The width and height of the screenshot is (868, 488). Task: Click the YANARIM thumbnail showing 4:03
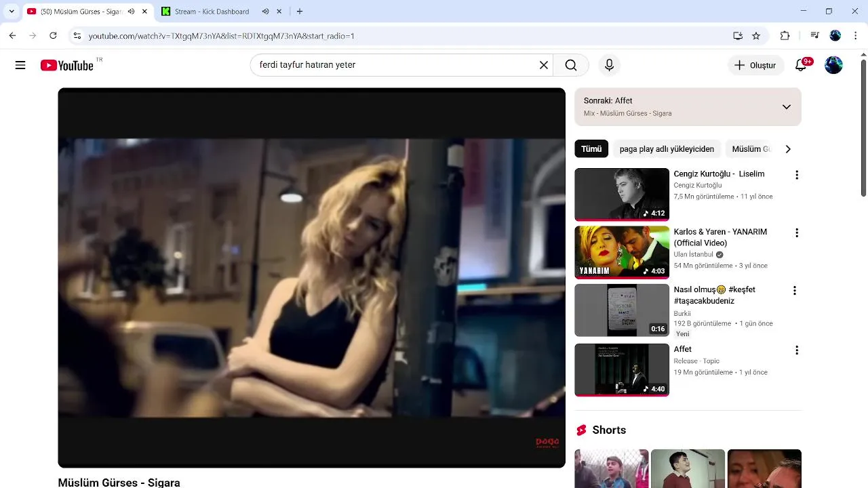pos(622,252)
